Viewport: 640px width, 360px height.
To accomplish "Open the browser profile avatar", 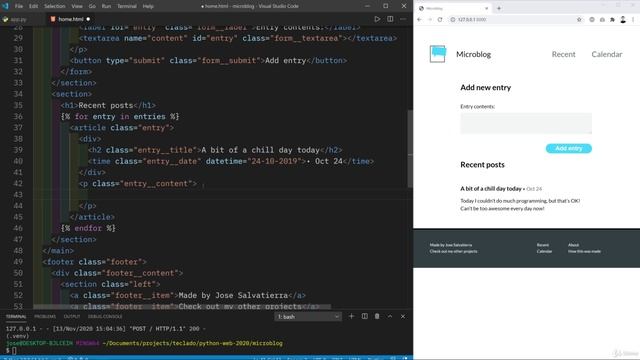I will click(623, 19).
